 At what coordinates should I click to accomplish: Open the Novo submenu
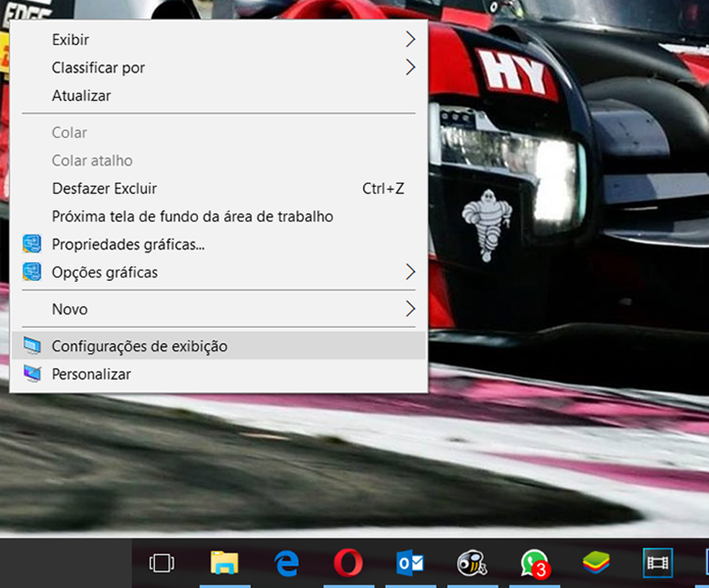coord(219,309)
